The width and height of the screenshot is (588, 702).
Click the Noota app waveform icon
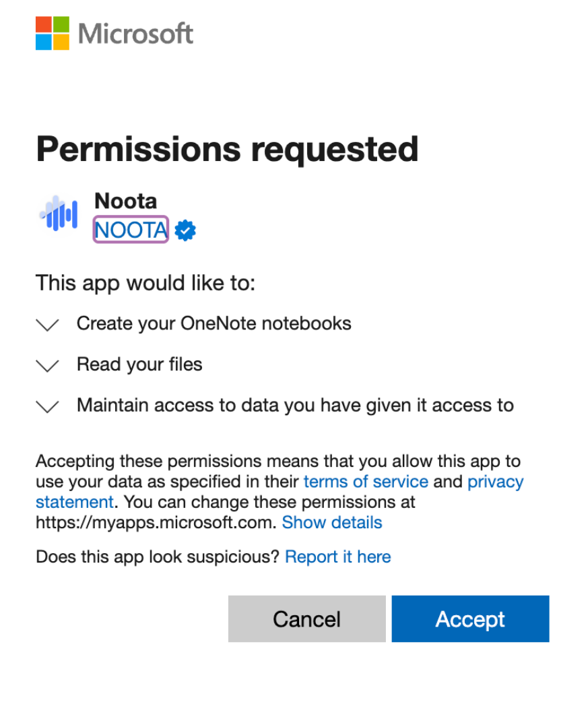[59, 214]
